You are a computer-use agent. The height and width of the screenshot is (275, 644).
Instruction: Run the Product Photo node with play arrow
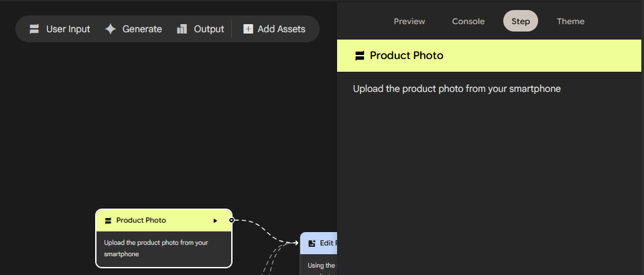pyautogui.click(x=215, y=221)
